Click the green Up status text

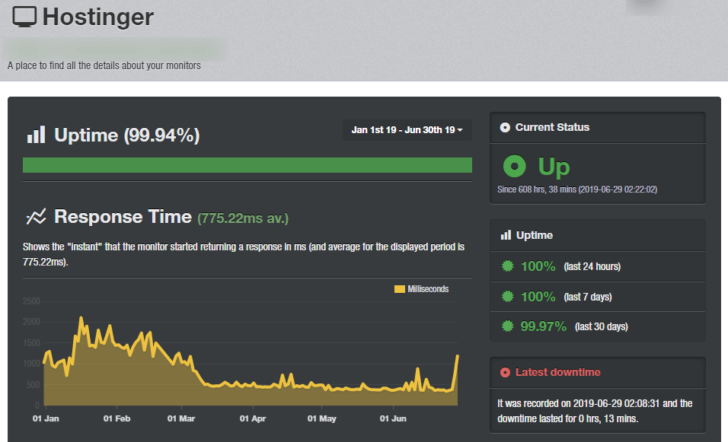pos(553,167)
